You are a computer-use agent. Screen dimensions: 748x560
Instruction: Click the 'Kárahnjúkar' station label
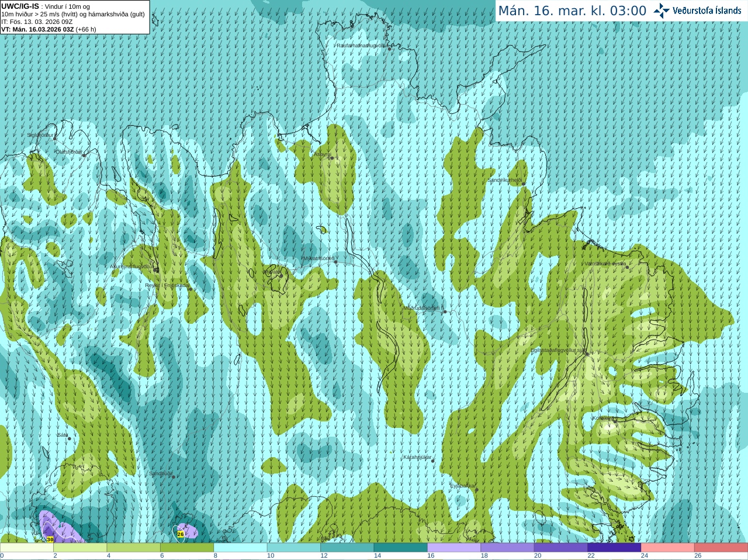coord(417,457)
